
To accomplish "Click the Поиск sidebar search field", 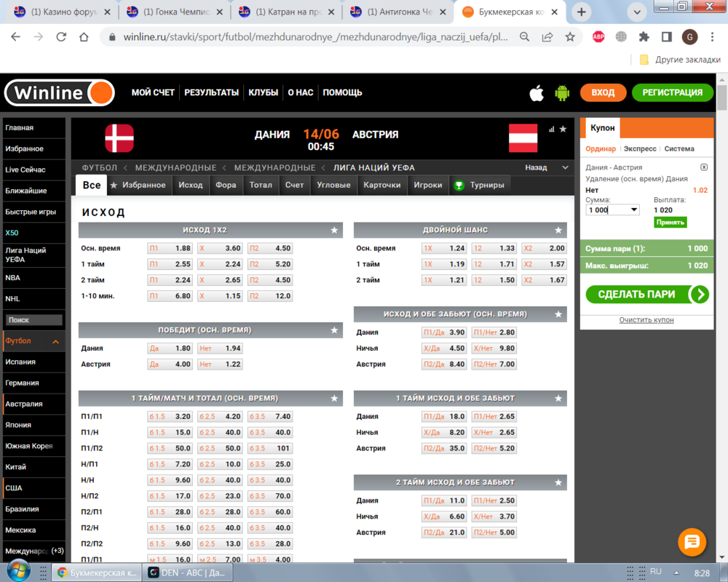I will [34, 320].
